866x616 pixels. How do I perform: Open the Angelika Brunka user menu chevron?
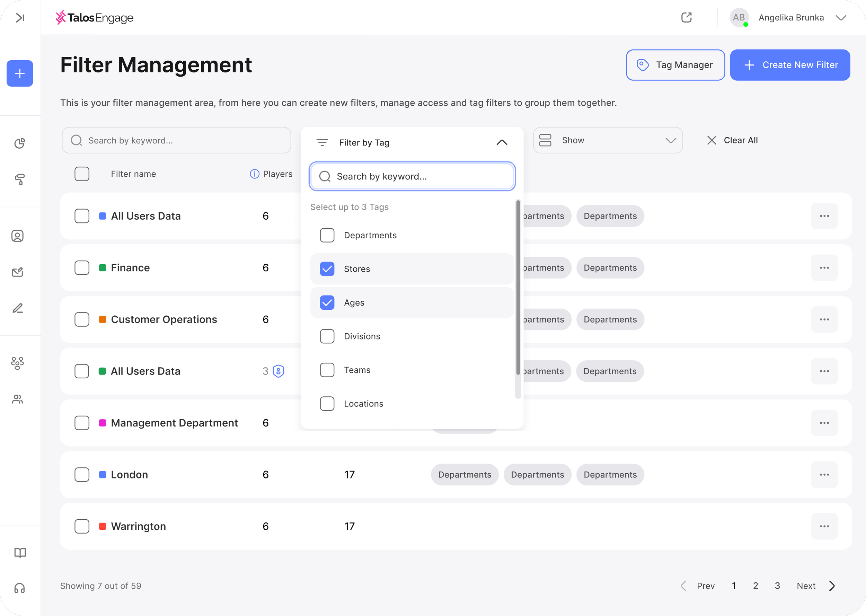coord(841,17)
